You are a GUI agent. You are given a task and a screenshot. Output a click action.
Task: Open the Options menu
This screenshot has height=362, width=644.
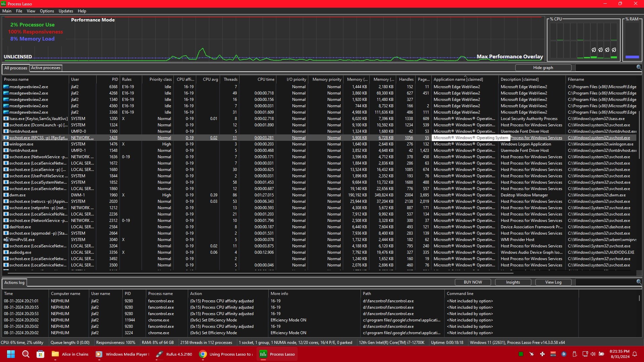pos(47,11)
